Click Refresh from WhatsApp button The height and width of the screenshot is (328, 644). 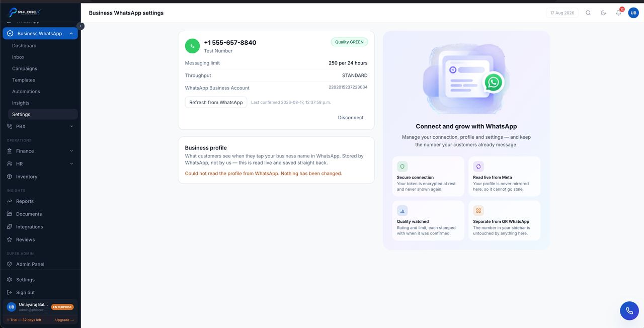click(216, 102)
